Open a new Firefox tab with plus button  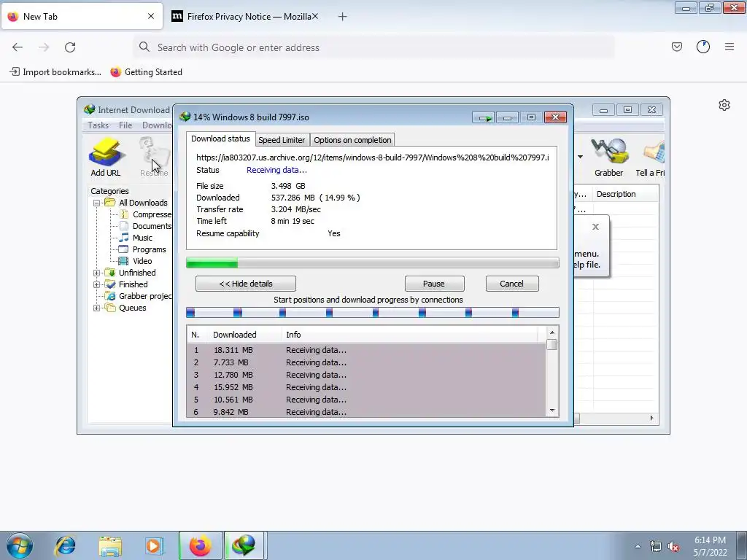pyautogui.click(x=343, y=17)
